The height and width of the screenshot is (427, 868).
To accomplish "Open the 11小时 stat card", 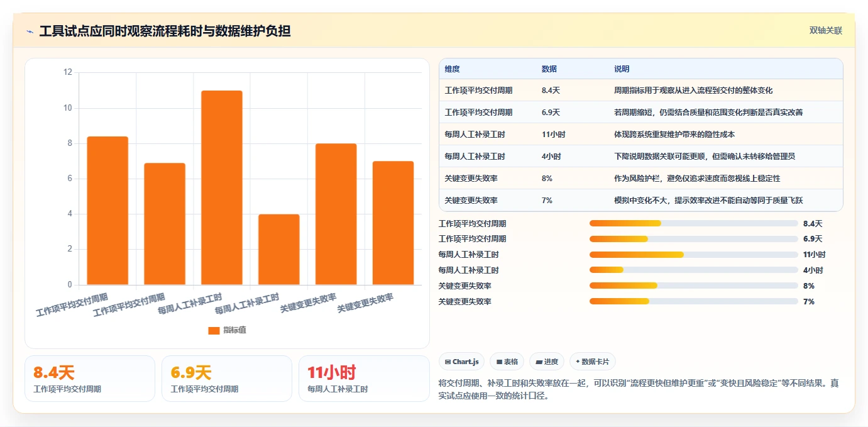I will coord(364,379).
